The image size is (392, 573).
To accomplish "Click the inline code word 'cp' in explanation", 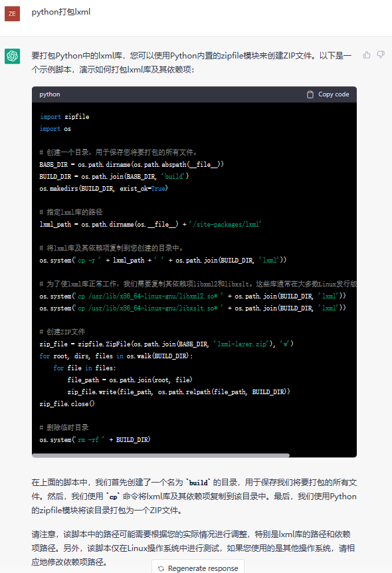I will (x=114, y=497).
